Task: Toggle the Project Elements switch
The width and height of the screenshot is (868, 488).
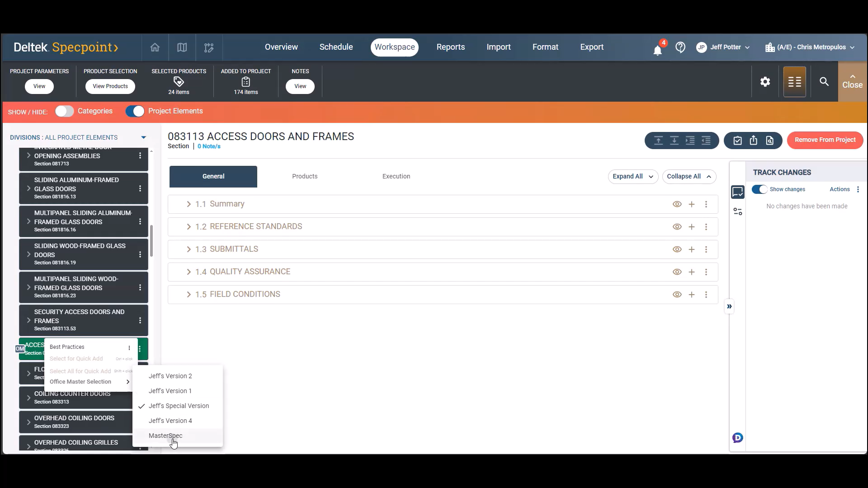Action: pyautogui.click(x=135, y=111)
